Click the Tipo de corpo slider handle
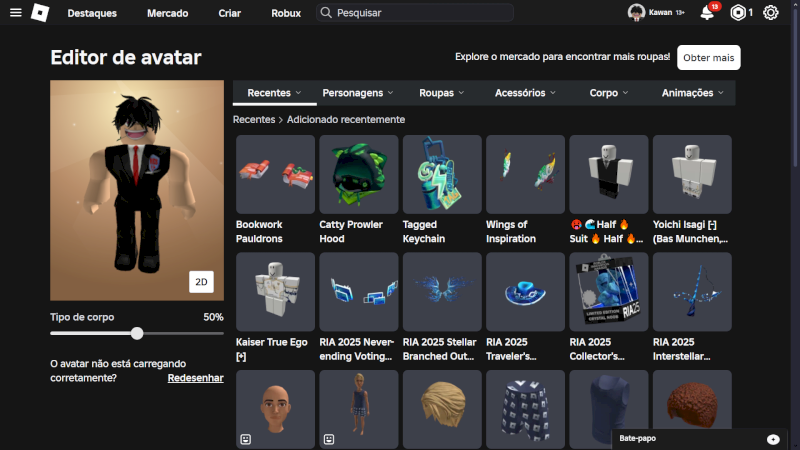 coord(137,334)
